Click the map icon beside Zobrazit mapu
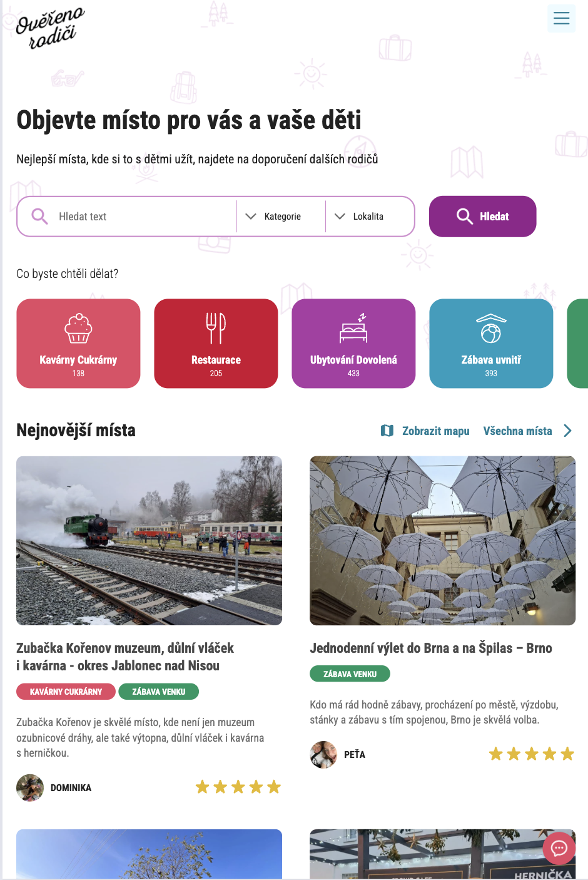Screen dimensions: 588x880 387,431
